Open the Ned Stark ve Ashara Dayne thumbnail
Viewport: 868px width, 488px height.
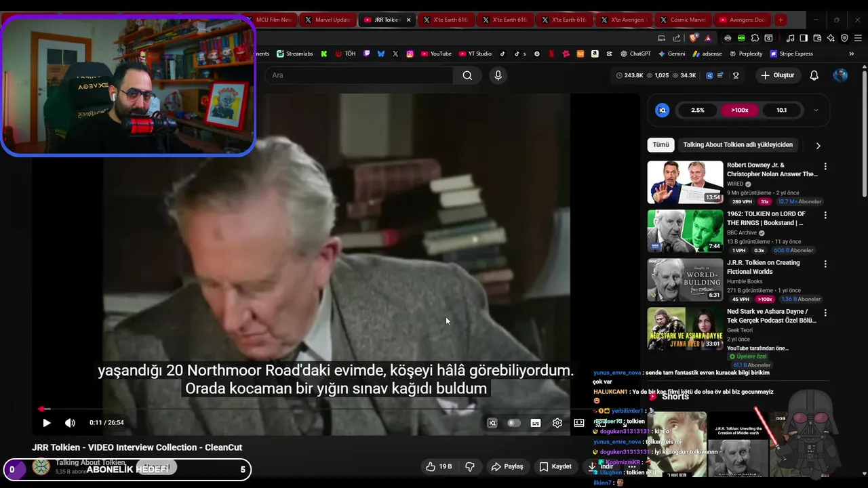pos(685,329)
